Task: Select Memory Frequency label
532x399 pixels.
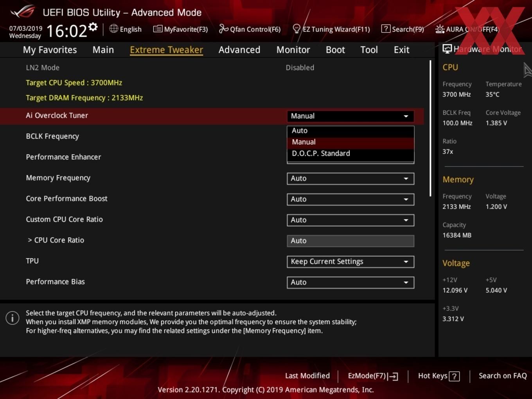Action: (58, 178)
